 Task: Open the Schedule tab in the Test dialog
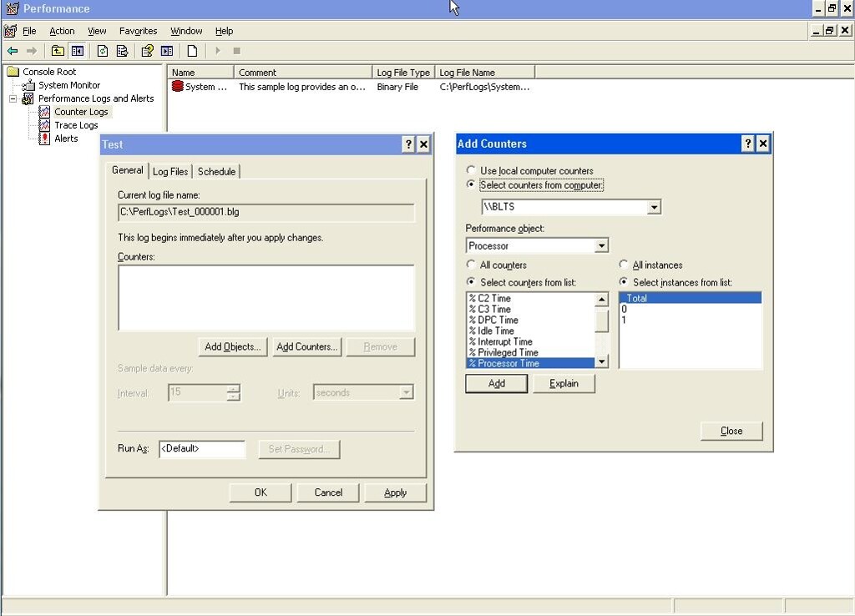(216, 171)
